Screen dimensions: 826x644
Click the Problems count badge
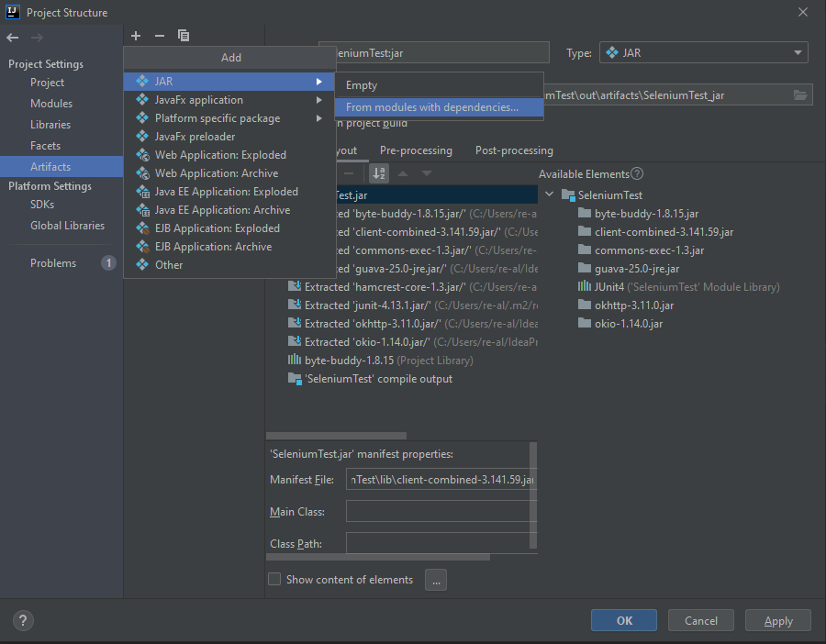tap(108, 262)
